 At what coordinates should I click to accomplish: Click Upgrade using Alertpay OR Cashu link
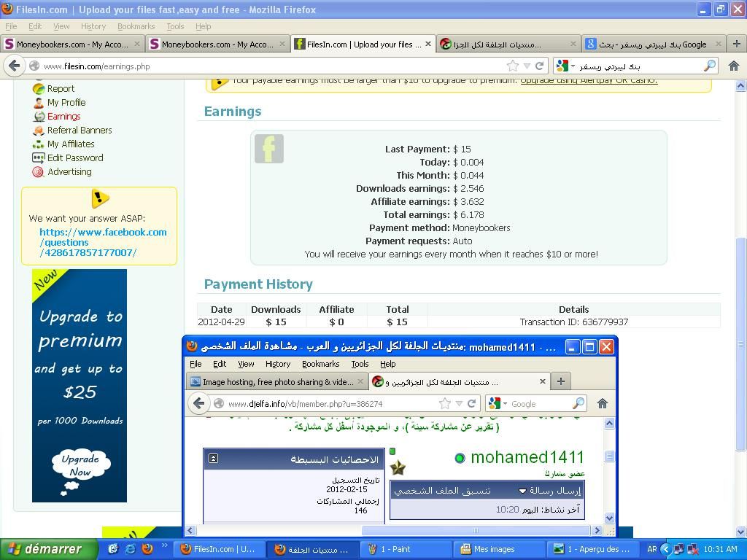tap(589, 80)
